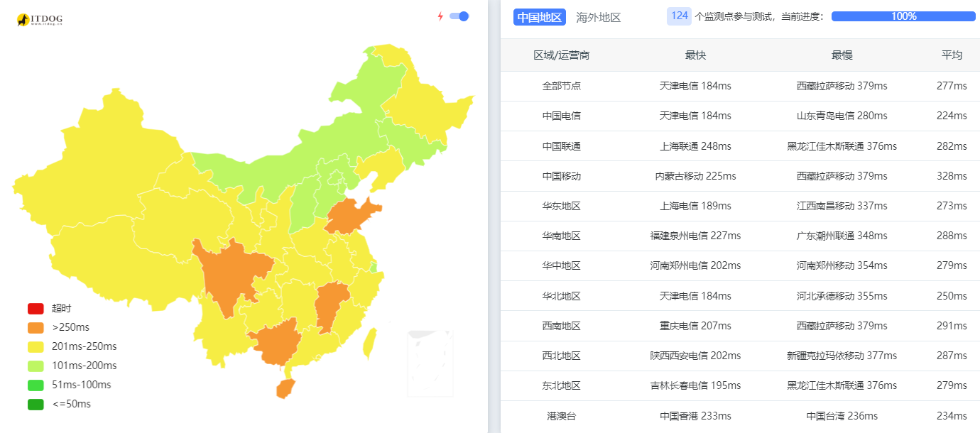The image size is (980, 433).
Task: Click the red lightning bolt icon
Action: tap(440, 16)
